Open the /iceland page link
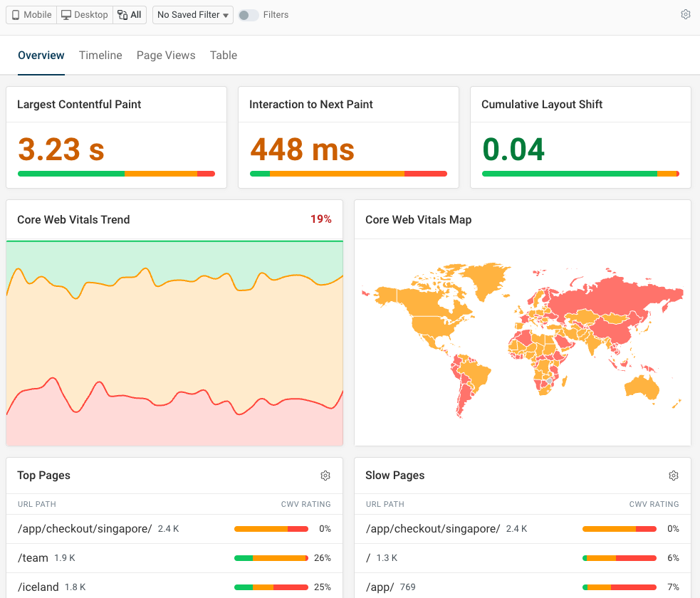This screenshot has height=598, width=700. pos(38,587)
